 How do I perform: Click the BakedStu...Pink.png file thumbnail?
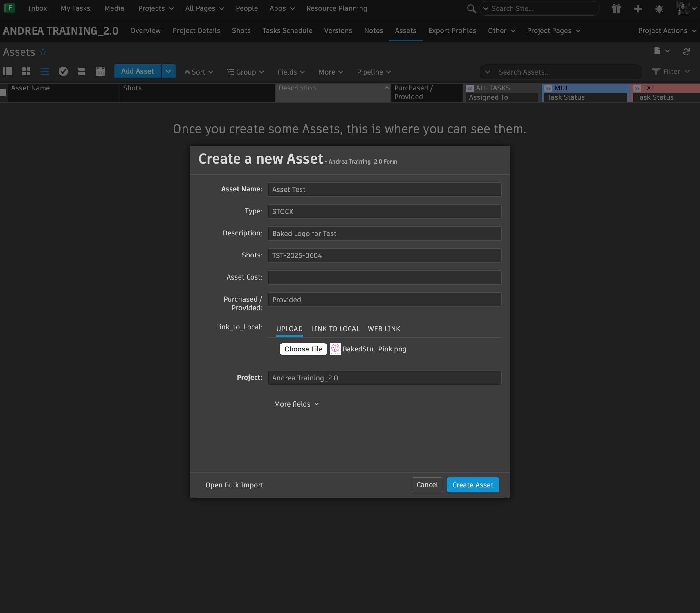(x=335, y=349)
